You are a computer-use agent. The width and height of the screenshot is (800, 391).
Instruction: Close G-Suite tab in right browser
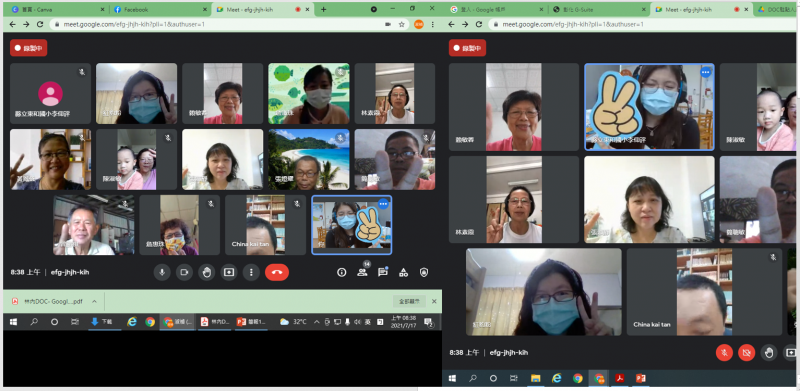point(644,9)
